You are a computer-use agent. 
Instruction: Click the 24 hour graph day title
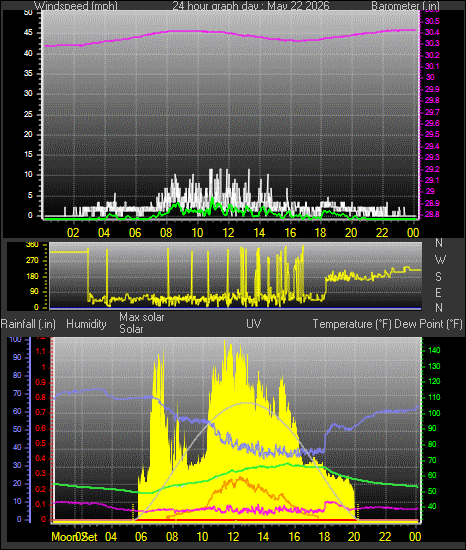click(251, 6)
